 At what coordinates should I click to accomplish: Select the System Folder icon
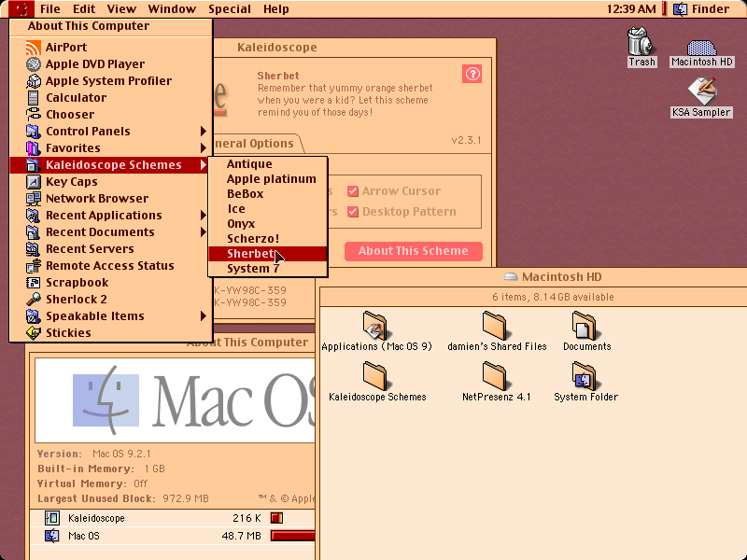click(x=585, y=376)
